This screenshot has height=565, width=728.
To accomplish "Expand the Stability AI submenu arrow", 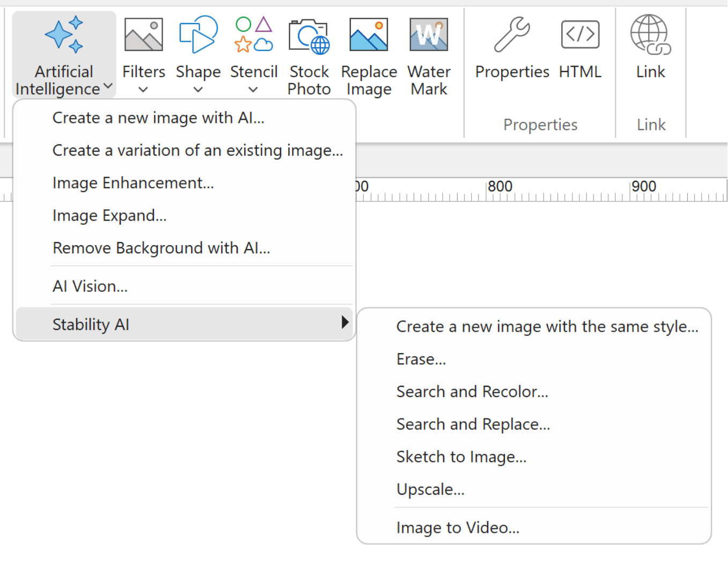I will (x=344, y=322).
